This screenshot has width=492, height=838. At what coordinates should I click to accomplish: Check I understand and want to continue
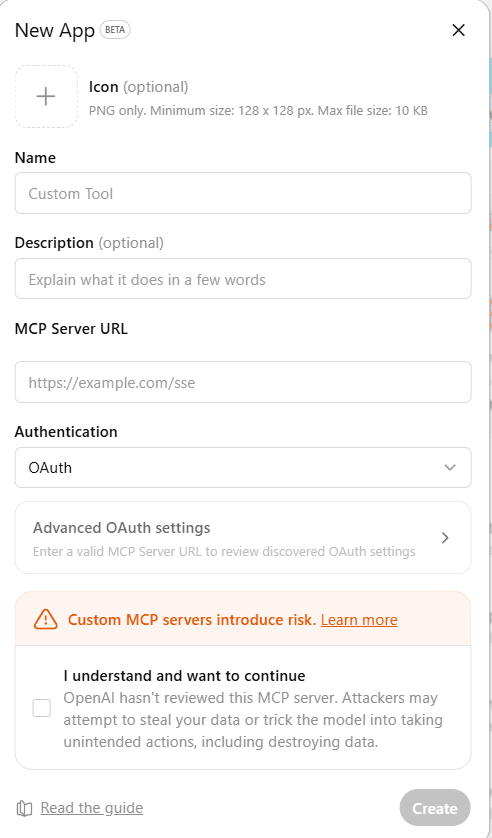click(x=42, y=708)
